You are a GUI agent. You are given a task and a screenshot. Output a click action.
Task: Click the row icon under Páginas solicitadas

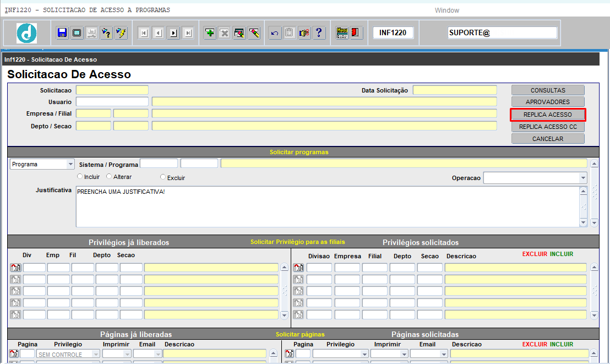pyautogui.click(x=289, y=354)
